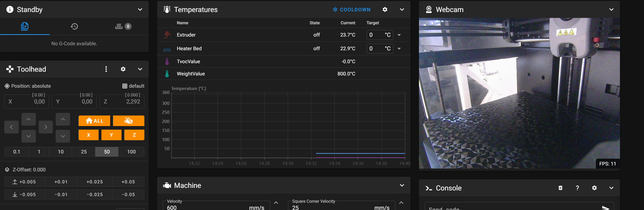Viewport: 644px width, 210px height.
Task: Click the Toolhead panel move icon
Action: click(10, 69)
